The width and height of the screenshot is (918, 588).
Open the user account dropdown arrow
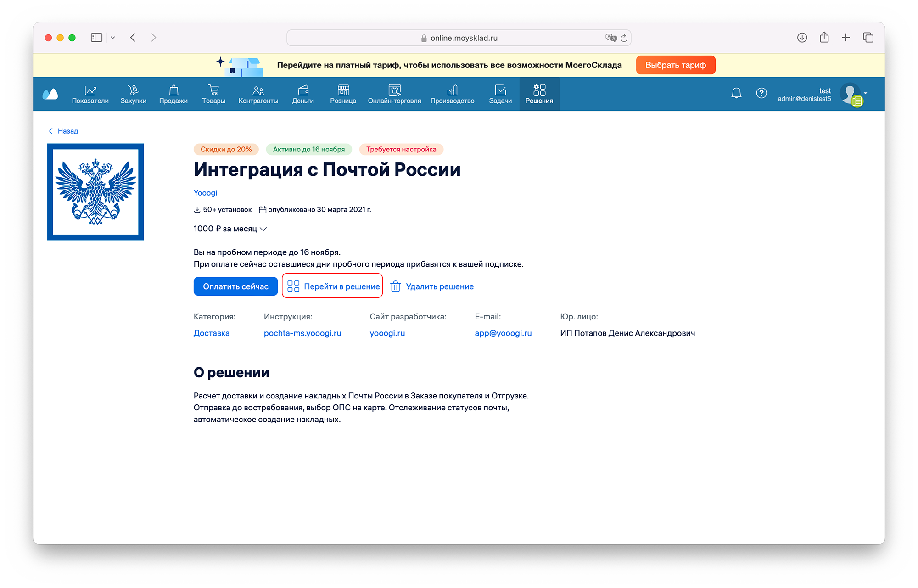pos(866,93)
